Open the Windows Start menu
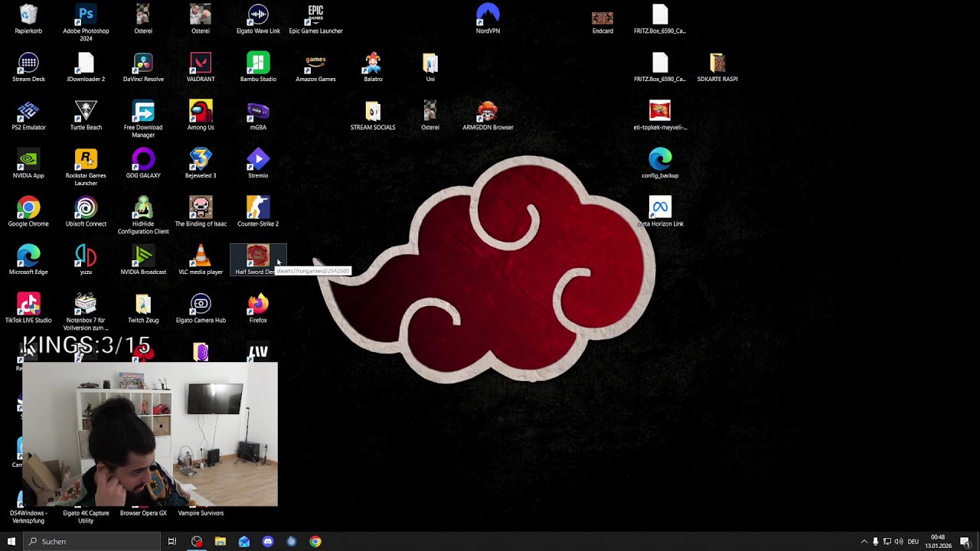Viewport: 980px width, 551px height. 11,541
